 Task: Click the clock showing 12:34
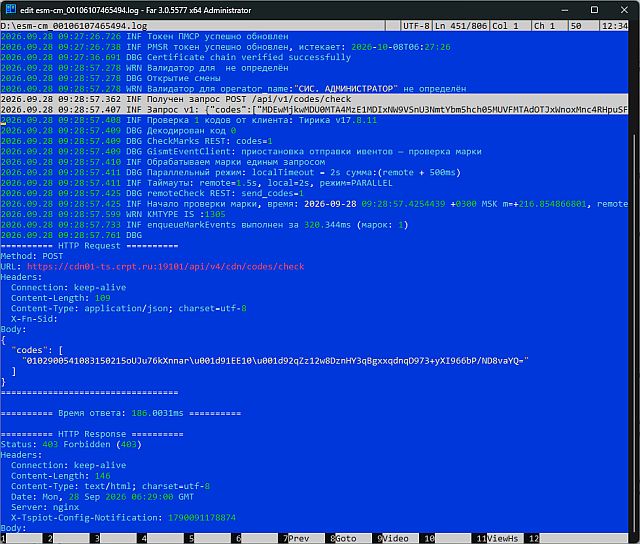point(615,26)
